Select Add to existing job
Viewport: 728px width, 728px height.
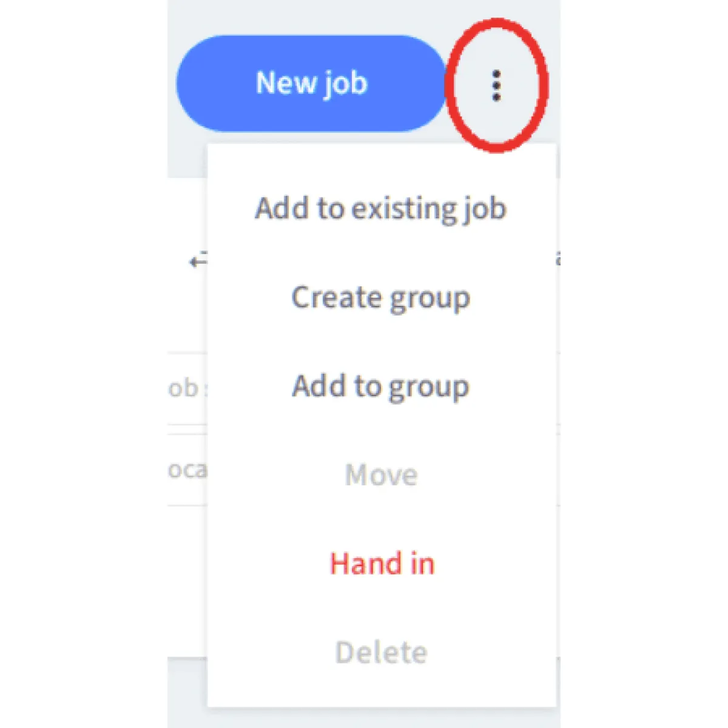(381, 208)
